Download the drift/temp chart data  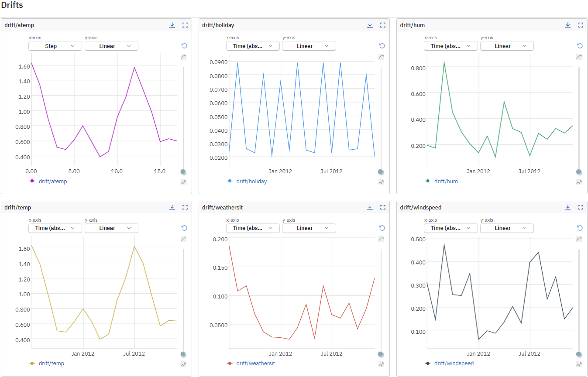(x=172, y=207)
